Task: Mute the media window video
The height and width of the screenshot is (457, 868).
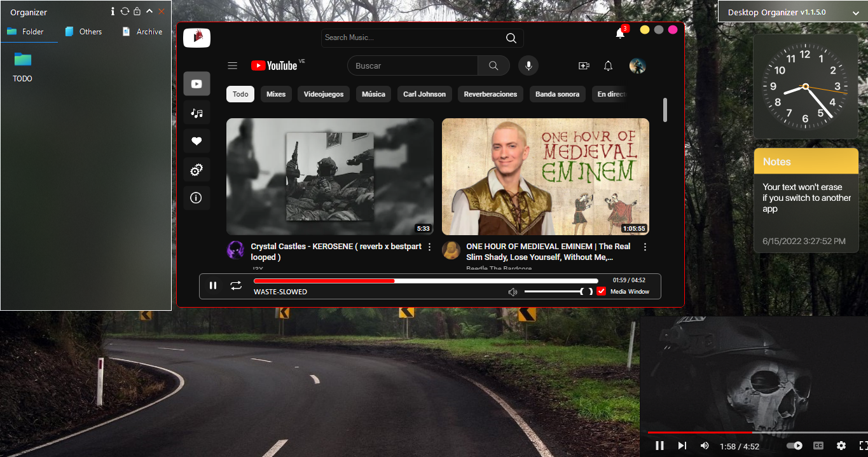Action: click(x=705, y=446)
